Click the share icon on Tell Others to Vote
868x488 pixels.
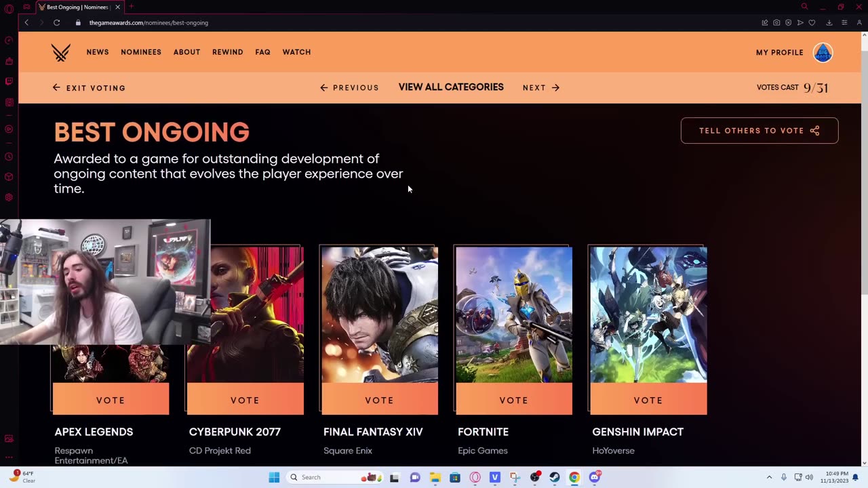(815, 131)
